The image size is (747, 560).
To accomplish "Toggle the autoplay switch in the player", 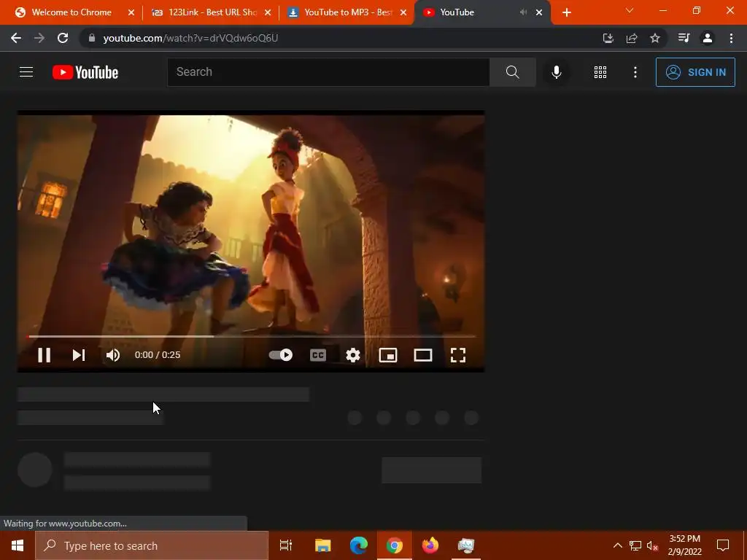I will 281,355.
